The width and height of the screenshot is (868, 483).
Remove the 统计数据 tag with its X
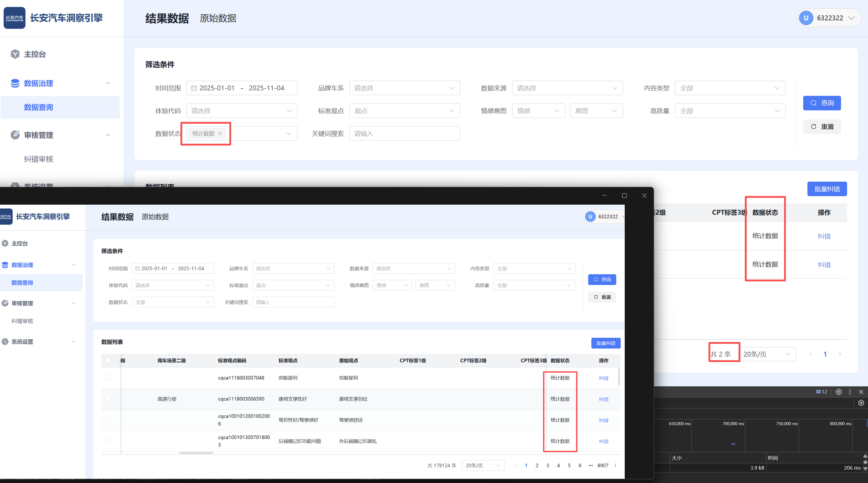[x=220, y=134]
